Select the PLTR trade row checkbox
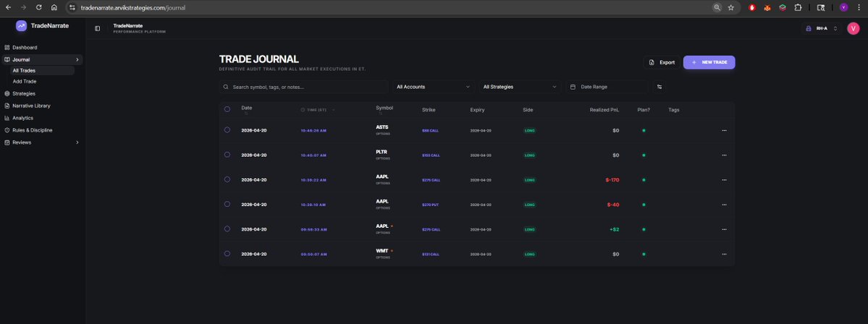This screenshot has height=324, width=868. pyautogui.click(x=227, y=155)
